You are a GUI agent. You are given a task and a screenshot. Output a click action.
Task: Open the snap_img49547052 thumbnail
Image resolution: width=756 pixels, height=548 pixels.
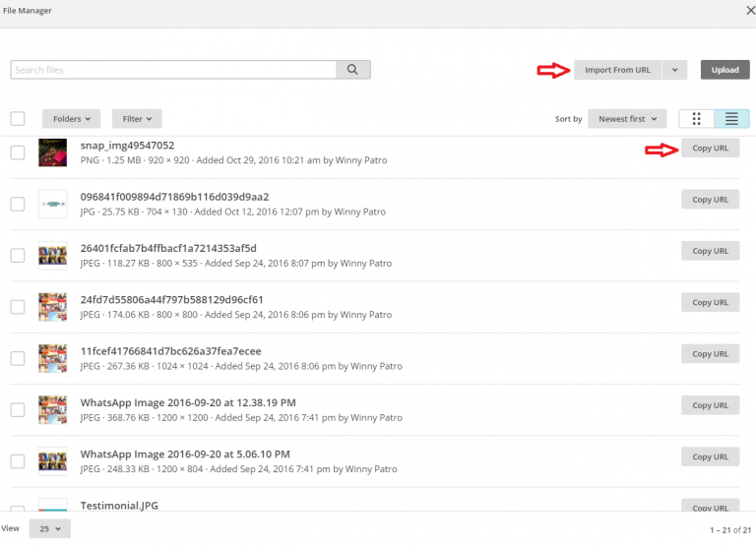click(x=52, y=152)
